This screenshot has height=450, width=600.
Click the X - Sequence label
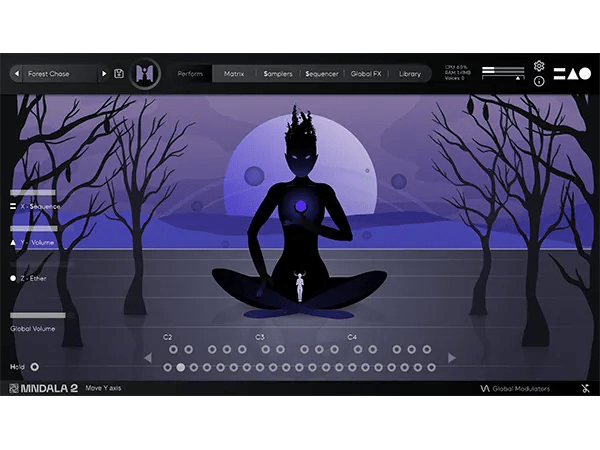point(40,206)
